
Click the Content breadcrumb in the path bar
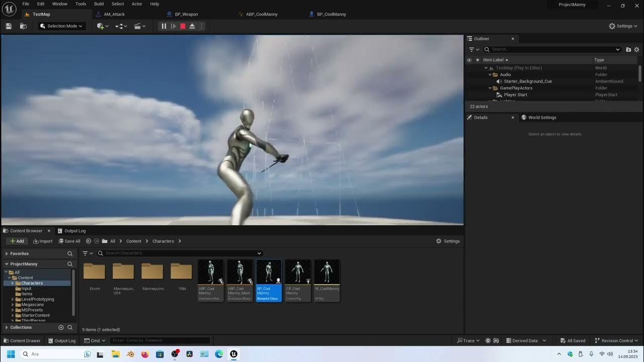(134, 241)
